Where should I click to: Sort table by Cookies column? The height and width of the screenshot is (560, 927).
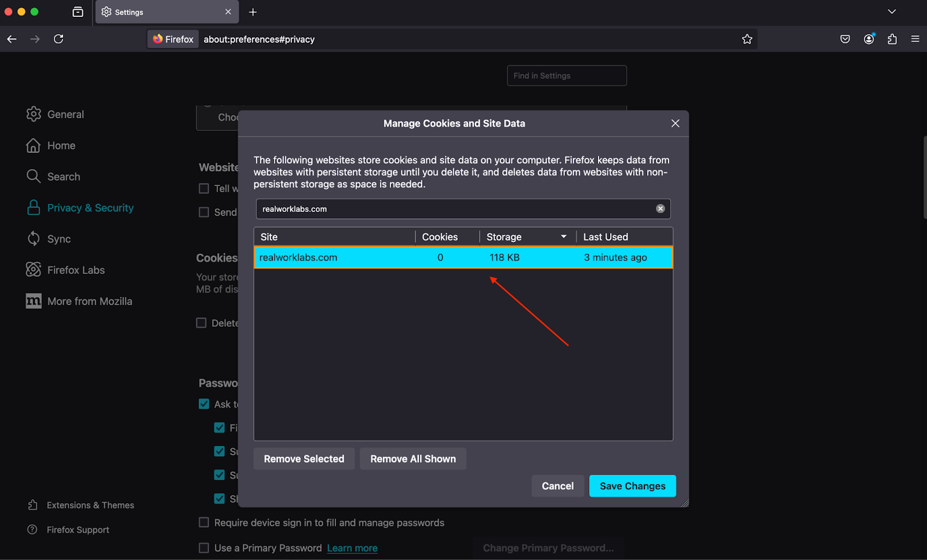pyautogui.click(x=447, y=237)
